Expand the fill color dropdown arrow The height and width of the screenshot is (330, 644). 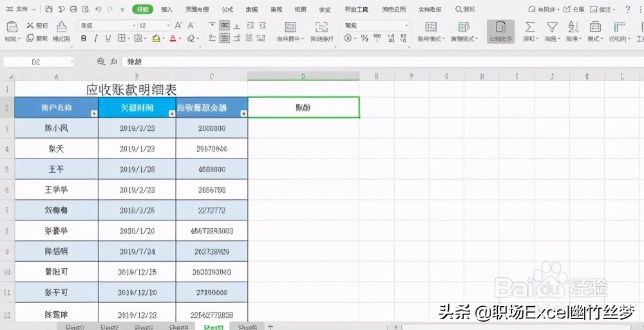pos(163,39)
